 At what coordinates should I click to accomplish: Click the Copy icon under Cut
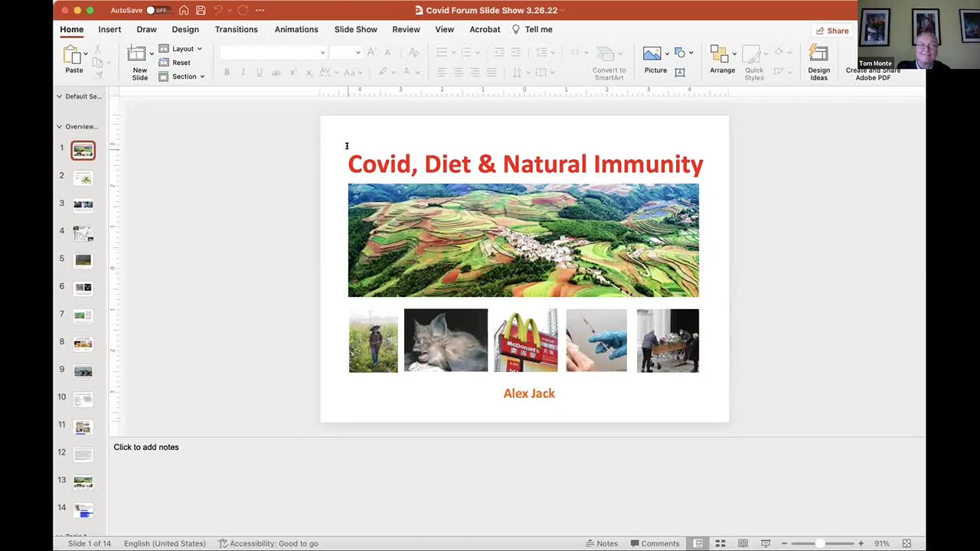97,62
